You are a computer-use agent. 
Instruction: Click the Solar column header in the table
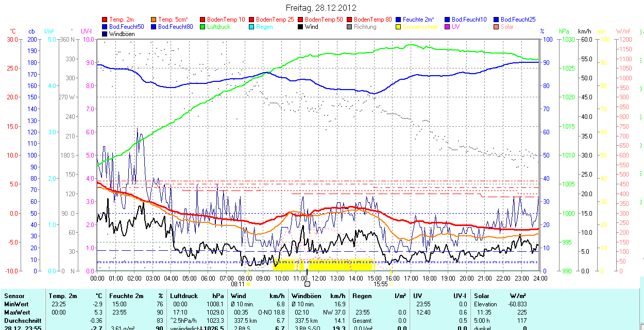click(x=481, y=296)
